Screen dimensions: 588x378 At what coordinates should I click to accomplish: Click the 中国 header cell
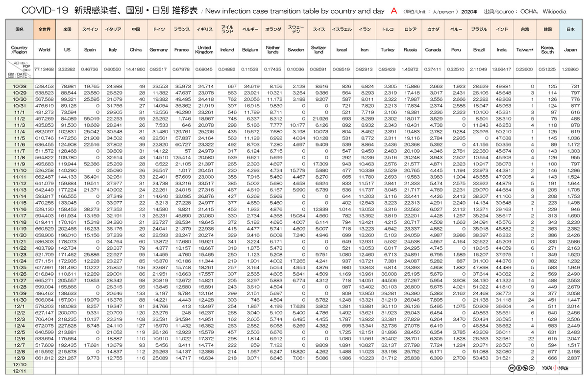tap(136, 29)
